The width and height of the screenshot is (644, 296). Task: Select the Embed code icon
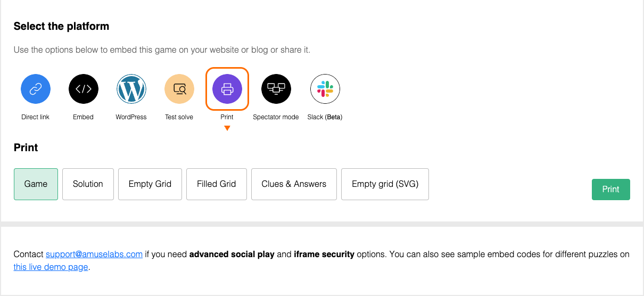(x=84, y=89)
